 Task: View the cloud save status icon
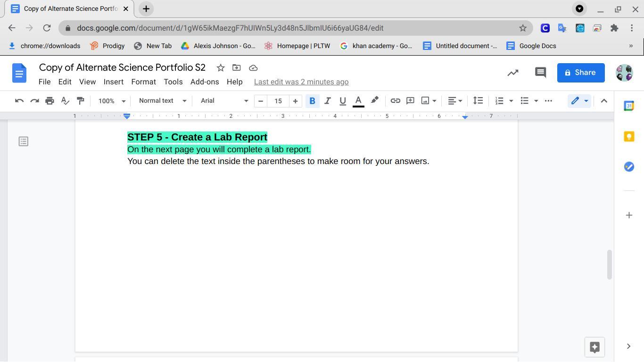click(x=253, y=68)
